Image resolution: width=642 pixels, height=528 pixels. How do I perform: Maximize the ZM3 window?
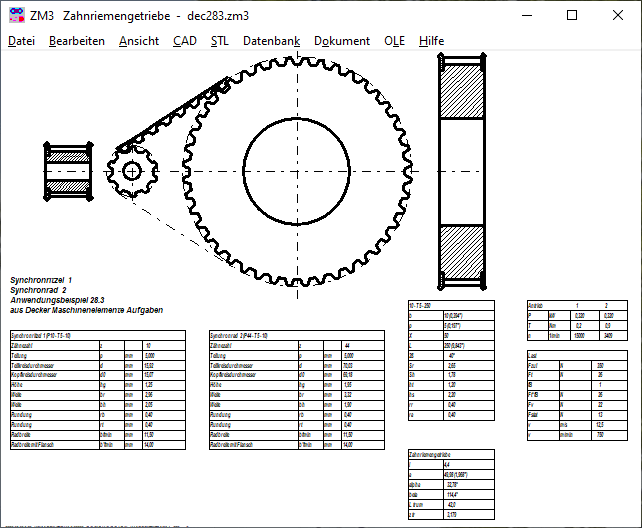[x=572, y=16]
